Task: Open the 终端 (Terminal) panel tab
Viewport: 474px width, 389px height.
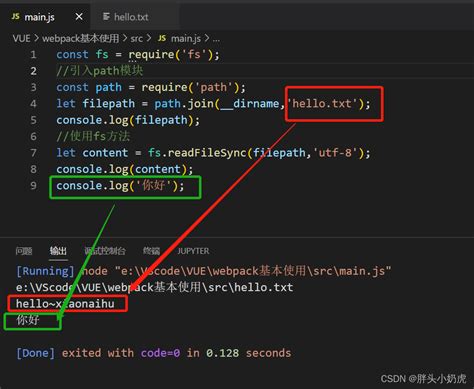Action: click(151, 251)
